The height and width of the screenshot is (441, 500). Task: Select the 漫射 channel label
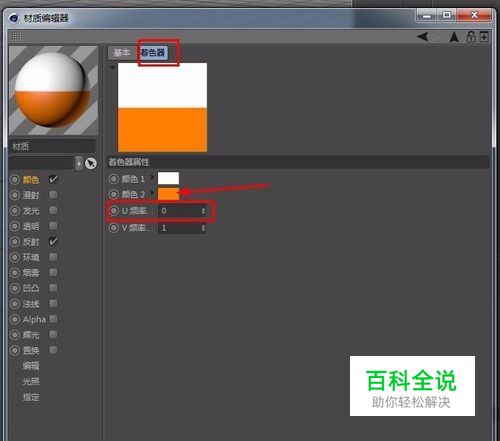[31, 195]
